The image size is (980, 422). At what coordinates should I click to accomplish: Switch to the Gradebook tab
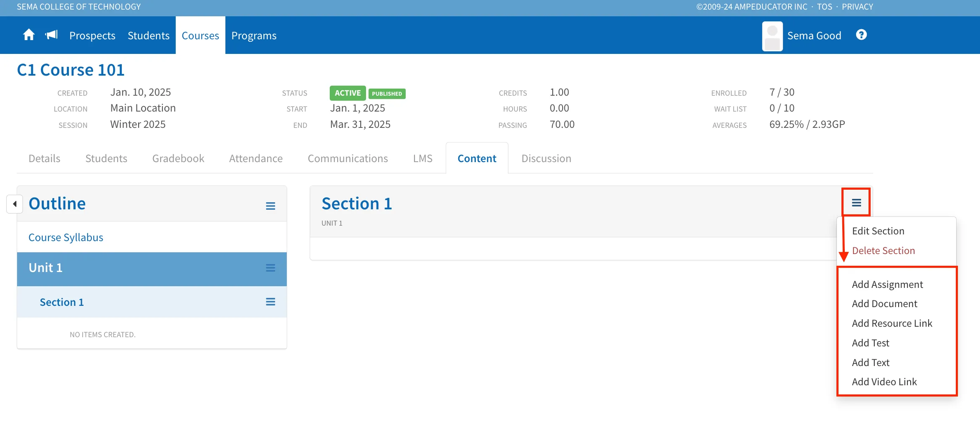pos(178,158)
